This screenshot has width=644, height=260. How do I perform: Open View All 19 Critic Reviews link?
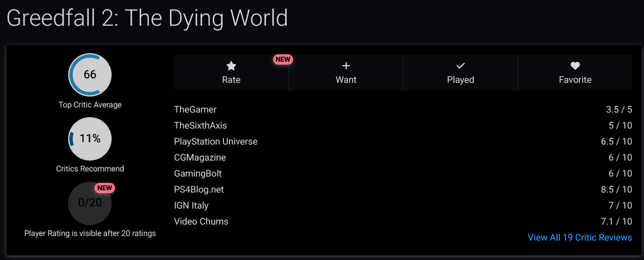pos(579,237)
